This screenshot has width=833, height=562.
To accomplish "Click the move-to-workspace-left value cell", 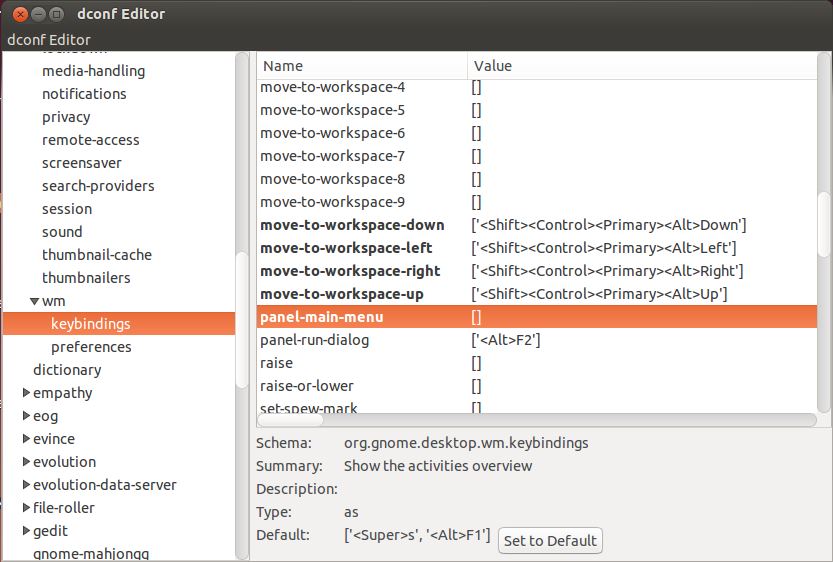I will 604,248.
